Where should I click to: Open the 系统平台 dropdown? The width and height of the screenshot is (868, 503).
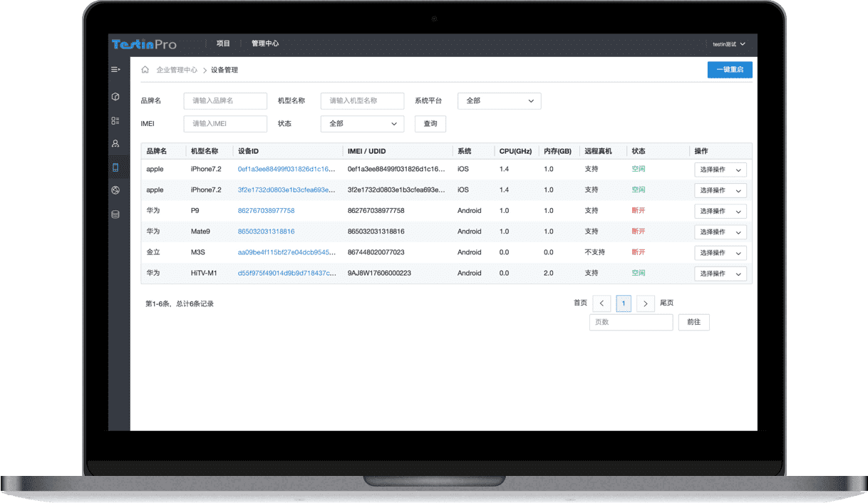499,101
